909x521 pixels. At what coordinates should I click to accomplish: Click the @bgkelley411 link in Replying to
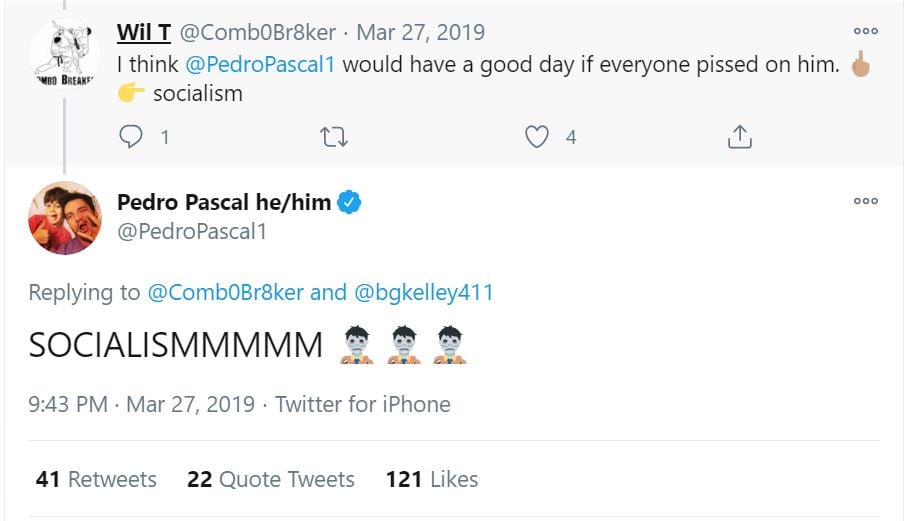(x=423, y=293)
